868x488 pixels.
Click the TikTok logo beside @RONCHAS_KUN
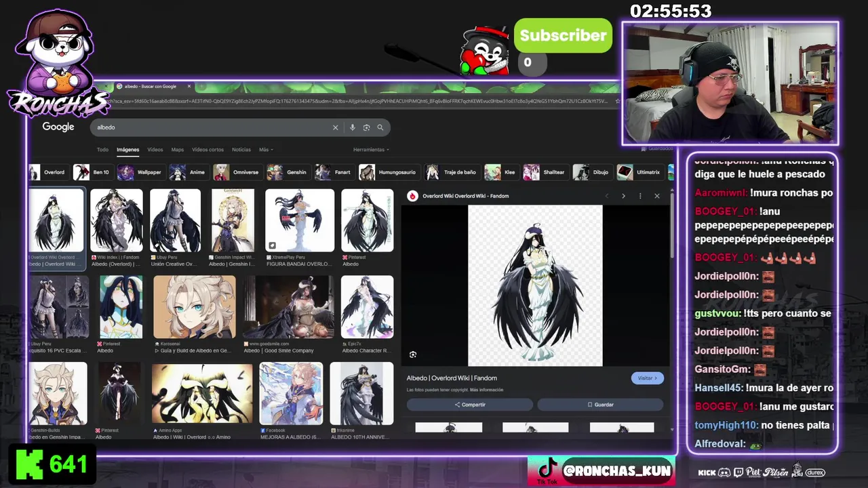coord(547,470)
